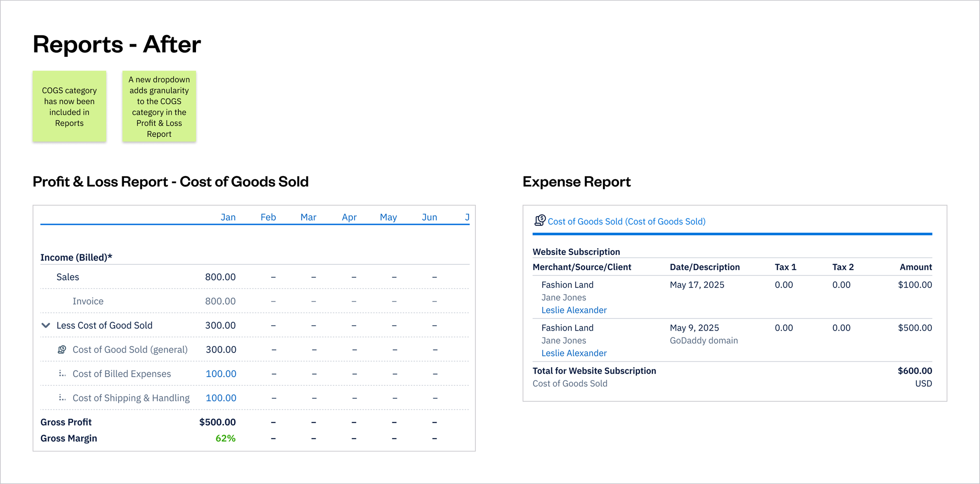Click the blue 100.00 value for Cost of Billed Expenses
Viewport: 980px width, 484px height.
(x=221, y=373)
